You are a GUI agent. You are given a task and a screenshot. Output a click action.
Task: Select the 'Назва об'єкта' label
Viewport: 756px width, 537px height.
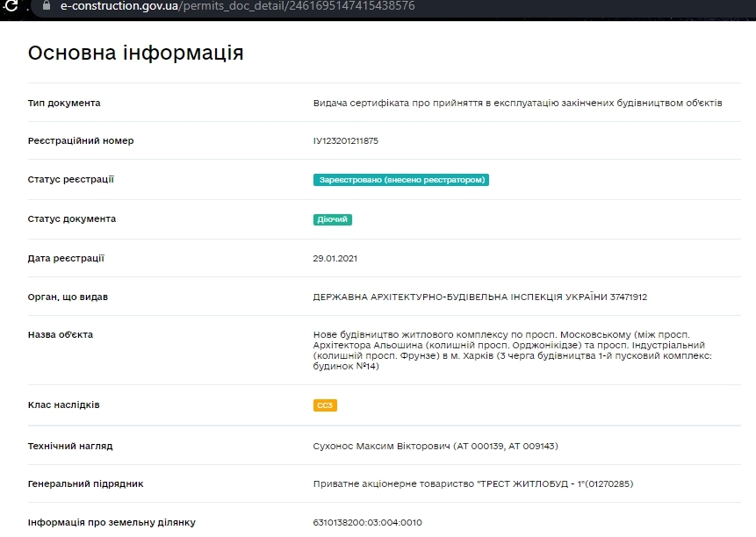(x=61, y=334)
